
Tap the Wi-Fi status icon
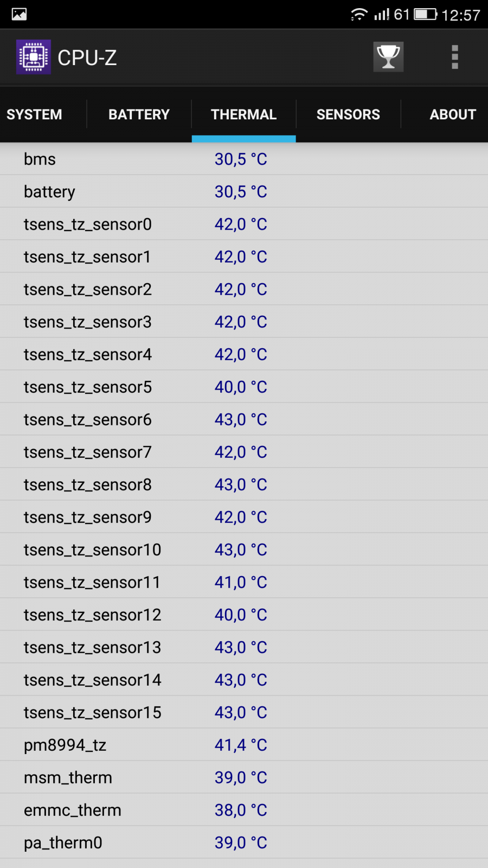click(359, 14)
